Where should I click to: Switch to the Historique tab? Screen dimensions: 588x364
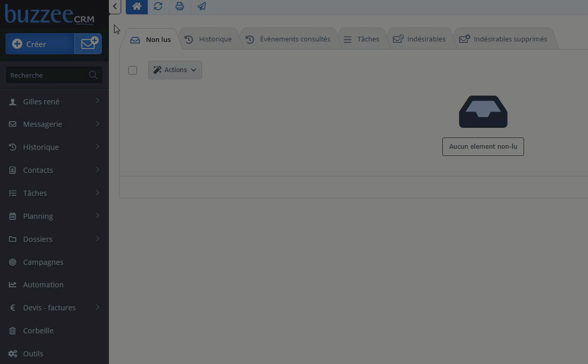[x=209, y=39]
